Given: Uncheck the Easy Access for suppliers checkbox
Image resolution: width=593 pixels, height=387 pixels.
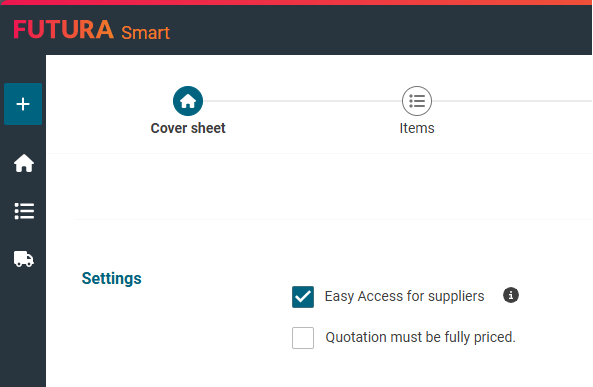Looking at the screenshot, I should pos(303,297).
